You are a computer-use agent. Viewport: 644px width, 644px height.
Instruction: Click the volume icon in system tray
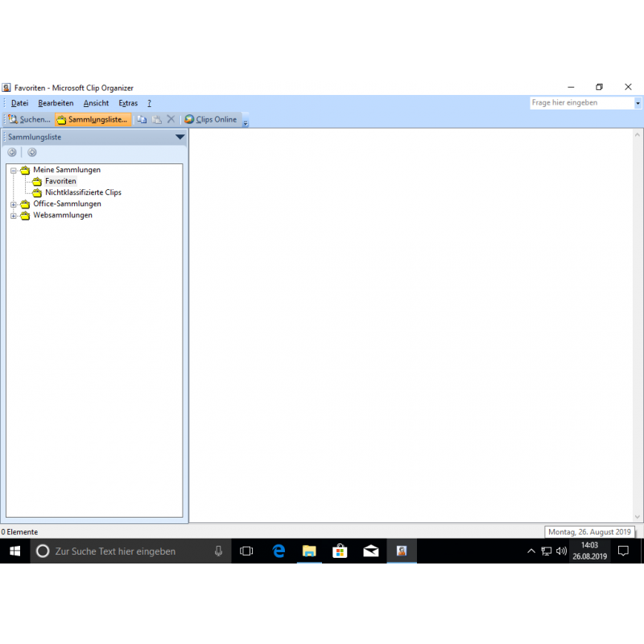[561, 551]
